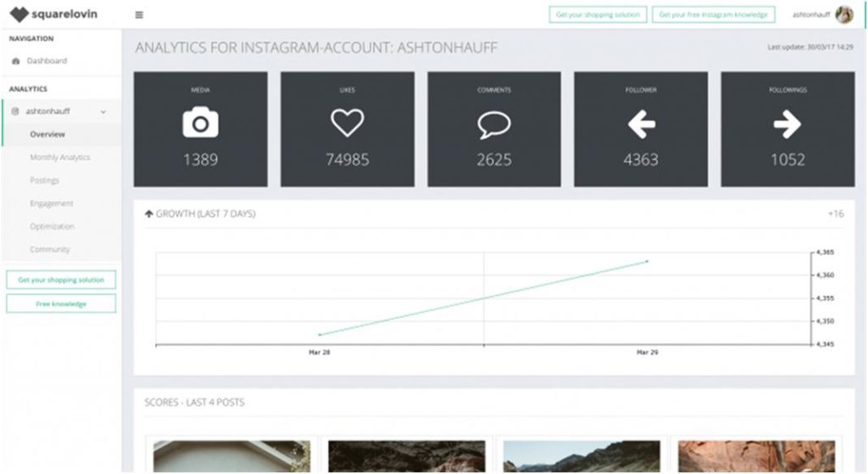Select the ashtonhauff account in the sidebar

click(x=47, y=111)
